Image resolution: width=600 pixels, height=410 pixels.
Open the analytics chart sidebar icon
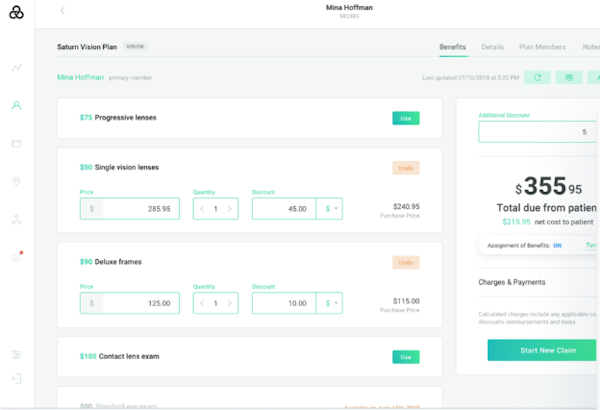point(16,68)
